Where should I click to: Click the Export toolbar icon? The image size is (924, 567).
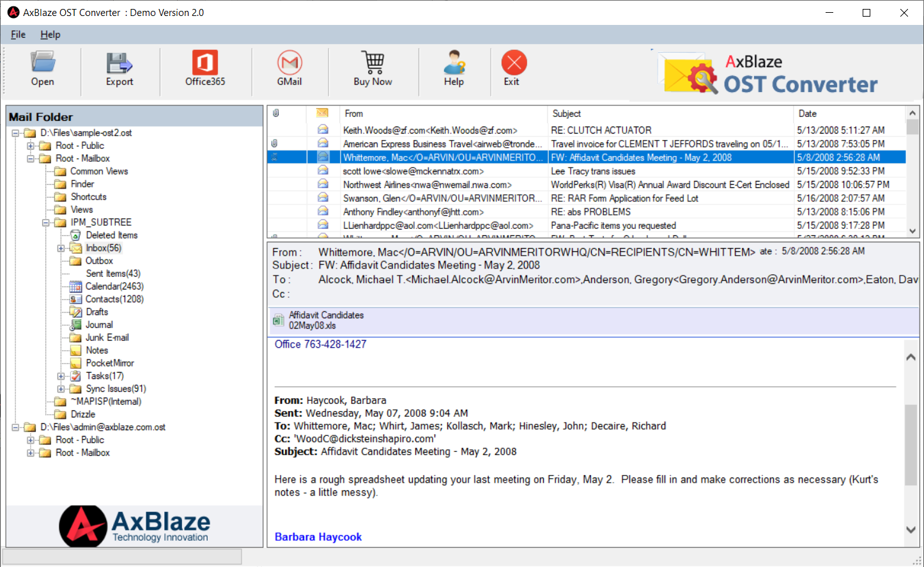(x=119, y=63)
